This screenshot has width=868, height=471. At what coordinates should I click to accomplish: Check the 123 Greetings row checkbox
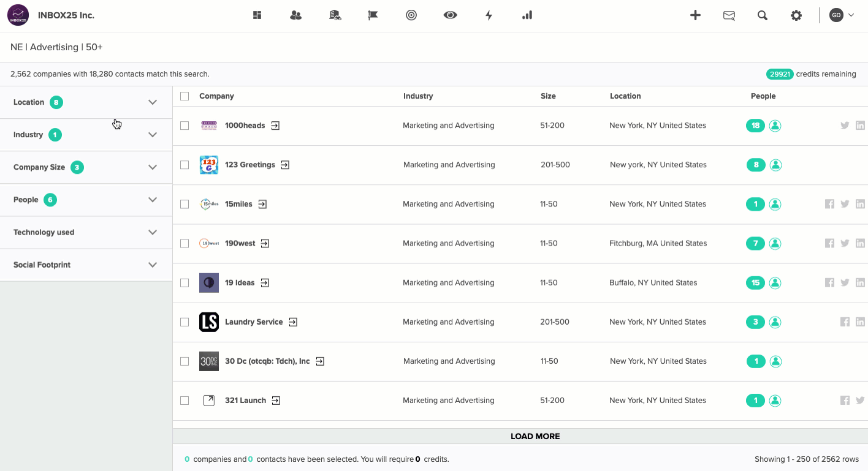tap(185, 165)
